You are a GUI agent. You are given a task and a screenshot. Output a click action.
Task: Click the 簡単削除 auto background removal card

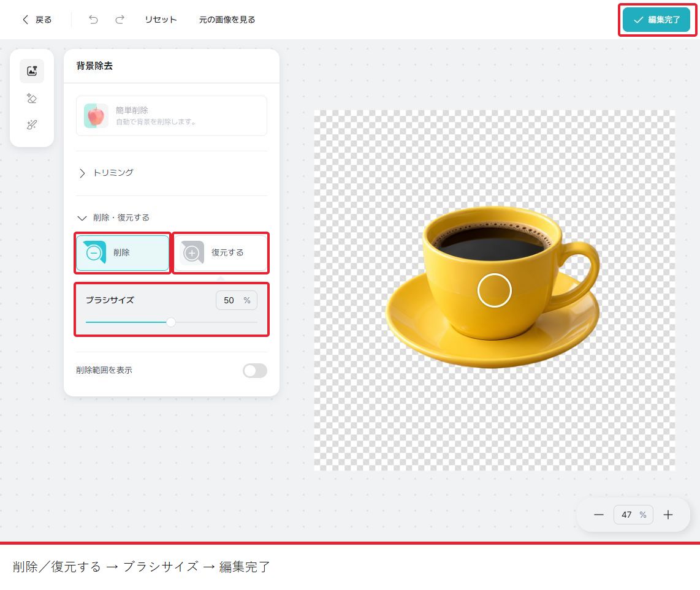tap(172, 116)
